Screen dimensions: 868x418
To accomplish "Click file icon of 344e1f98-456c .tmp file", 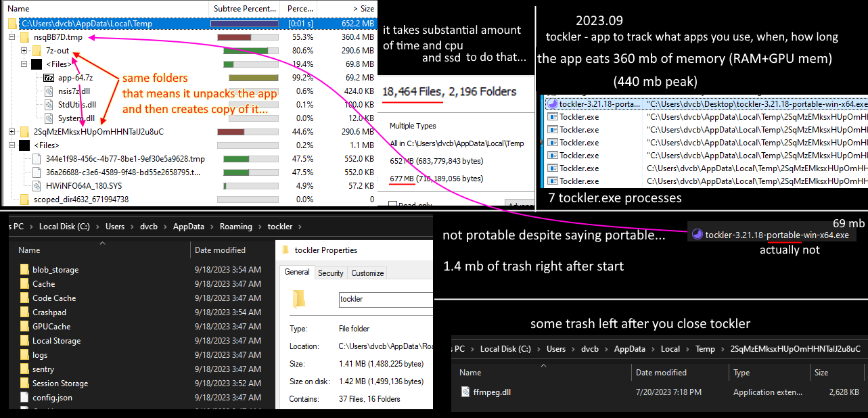I will (37, 159).
